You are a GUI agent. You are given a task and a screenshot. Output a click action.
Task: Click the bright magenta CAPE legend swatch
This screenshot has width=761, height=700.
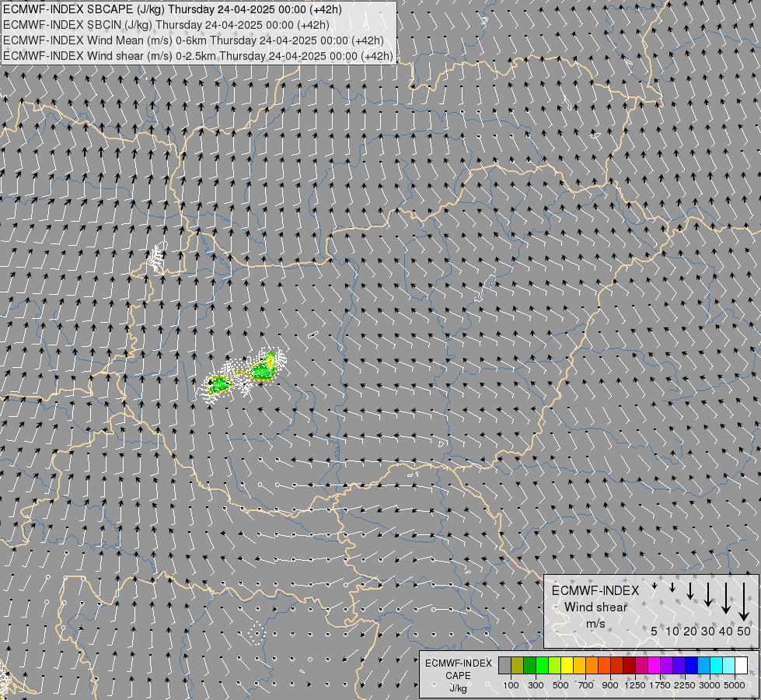pyautogui.click(x=654, y=665)
